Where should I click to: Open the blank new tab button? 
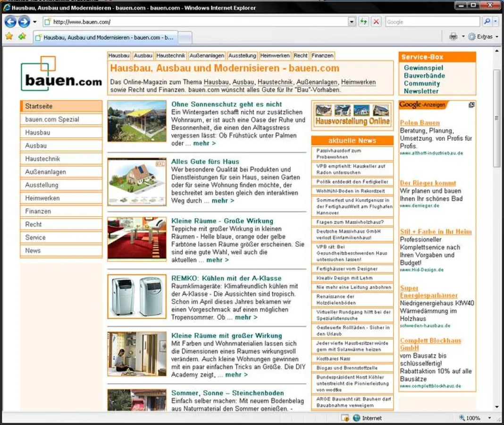[x=185, y=37]
